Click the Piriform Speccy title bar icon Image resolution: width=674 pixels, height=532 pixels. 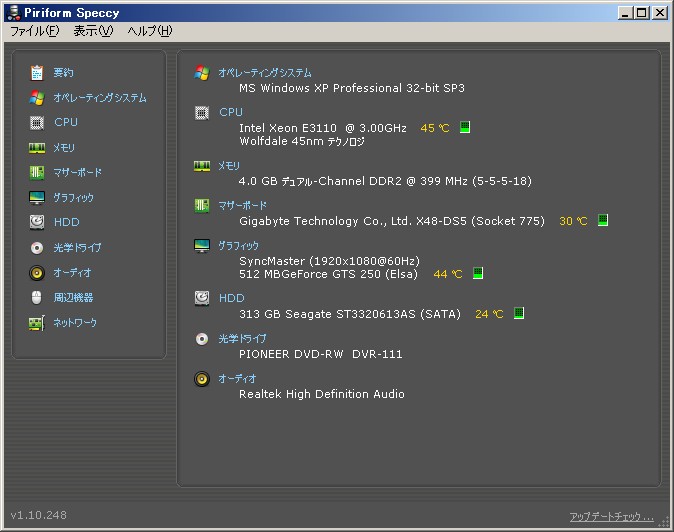(14, 12)
